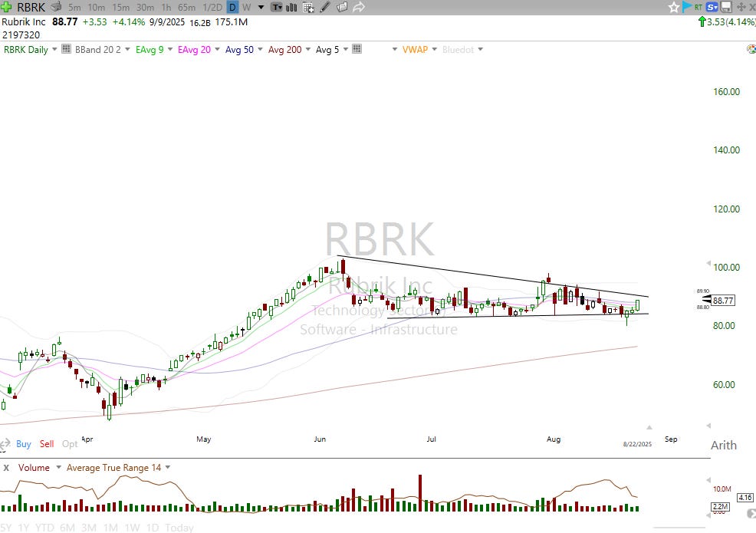Open the unlabeled dropdown arrow left of VWAP

pyautogui.click(x=394, y=50)
